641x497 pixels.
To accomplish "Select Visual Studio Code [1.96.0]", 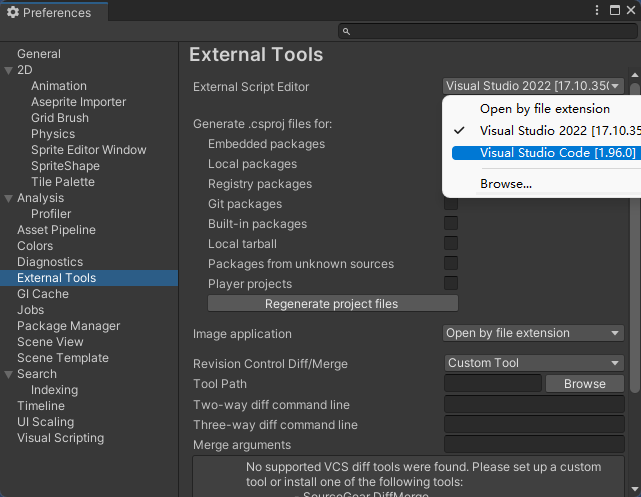I will tap(546, 153).
